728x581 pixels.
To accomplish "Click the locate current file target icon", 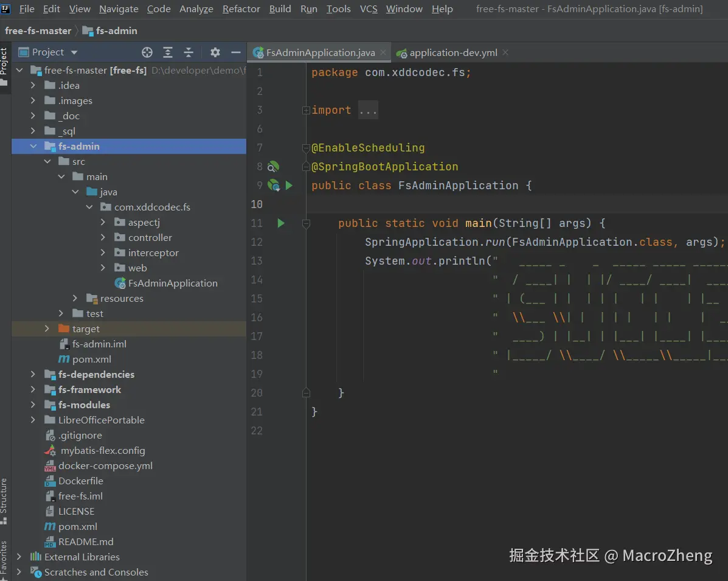I will [147, 52].
